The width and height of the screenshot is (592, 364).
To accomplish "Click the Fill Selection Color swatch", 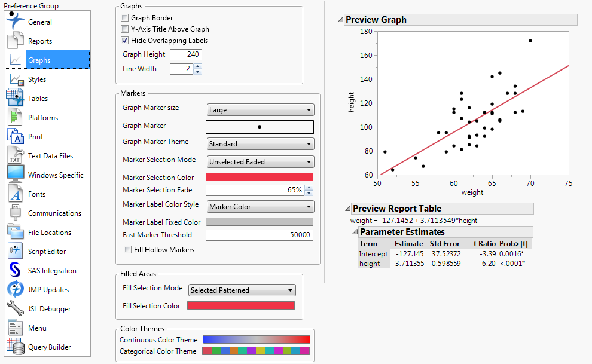I will pos(241,305).
